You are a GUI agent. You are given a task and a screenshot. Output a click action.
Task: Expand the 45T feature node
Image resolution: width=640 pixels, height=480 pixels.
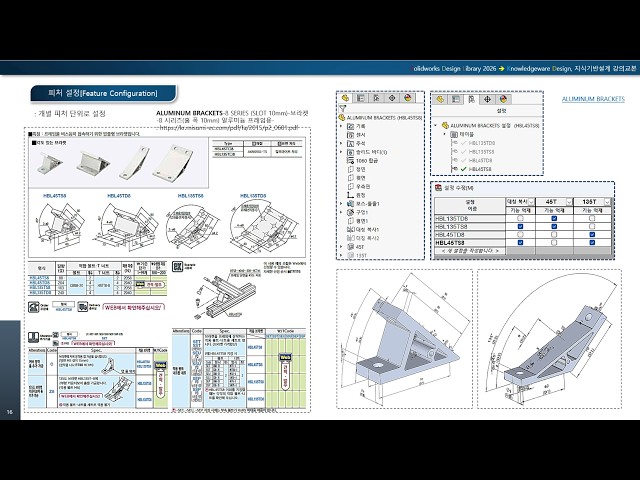pyautogui.click(x=342, y=247)
